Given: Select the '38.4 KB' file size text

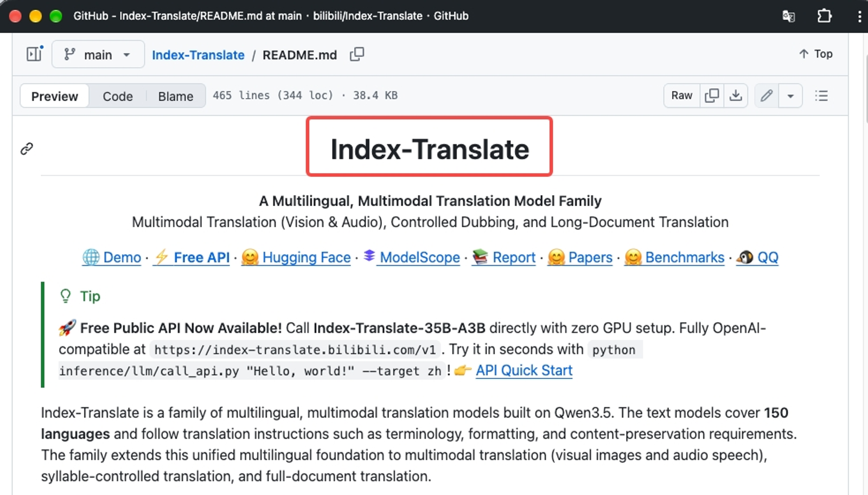Looking at the screenshot, I should [375, 95].
